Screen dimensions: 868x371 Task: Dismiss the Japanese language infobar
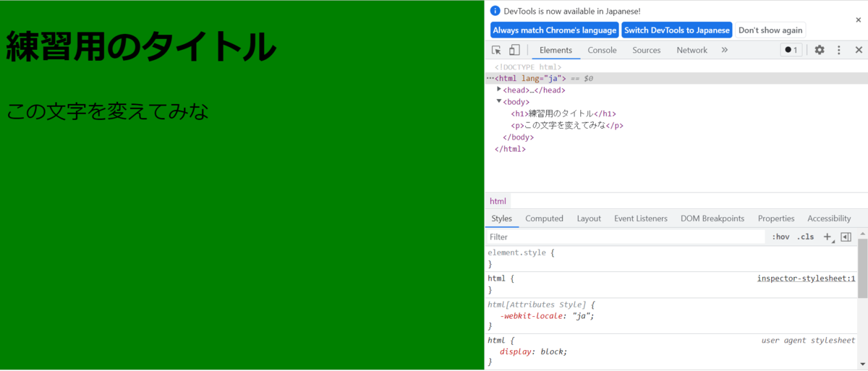(858, 20)
